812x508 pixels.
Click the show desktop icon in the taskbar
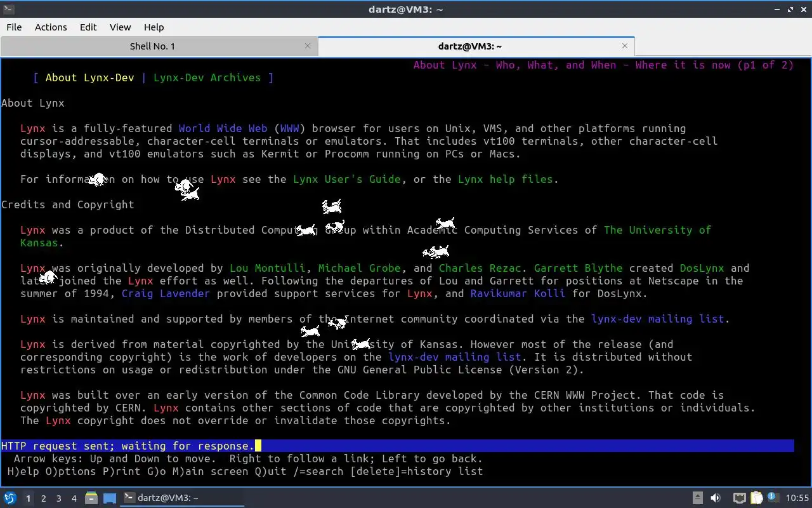110,498
